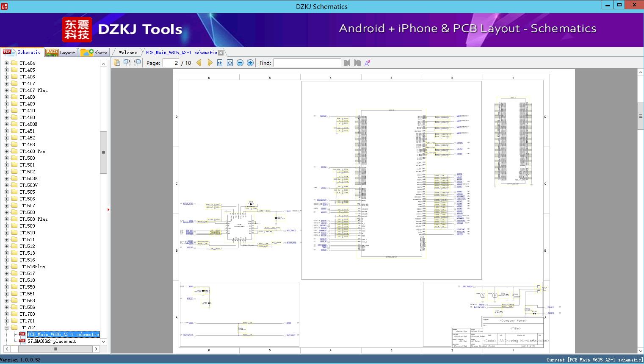Click the document viewer scroll down arrow

[641, 350]
